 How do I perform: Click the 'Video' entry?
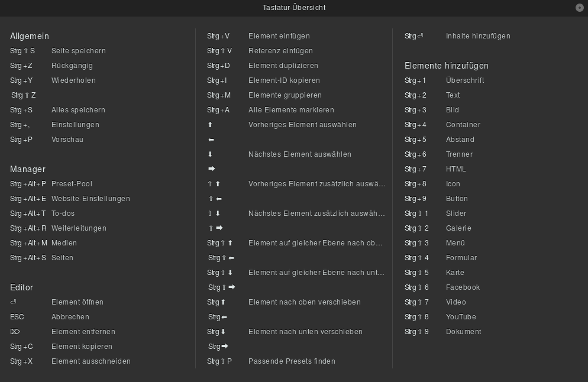click(456, 302)
